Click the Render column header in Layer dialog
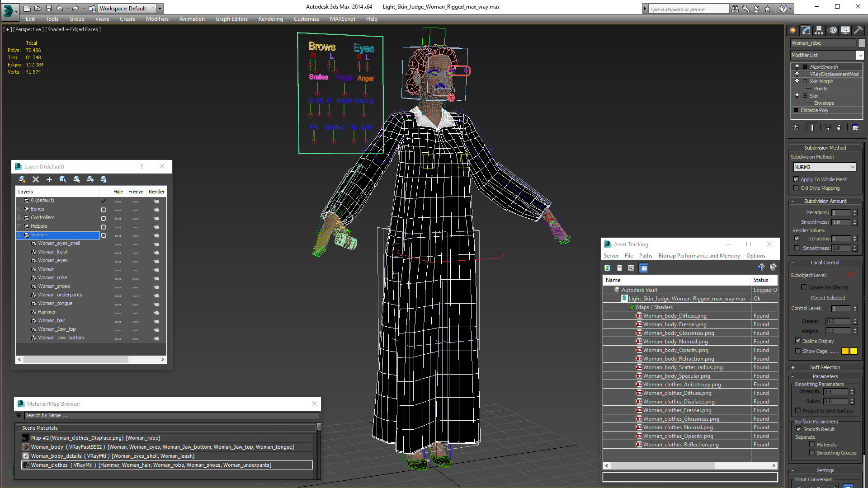Screen dimensions: 868x488 point(156,192)
